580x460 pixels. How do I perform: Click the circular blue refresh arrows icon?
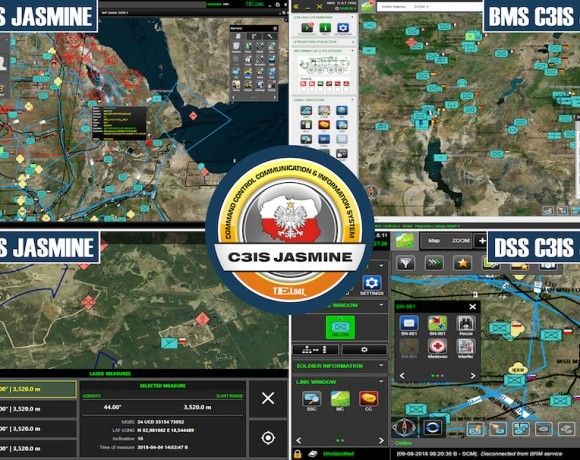[x=431, y=428]
